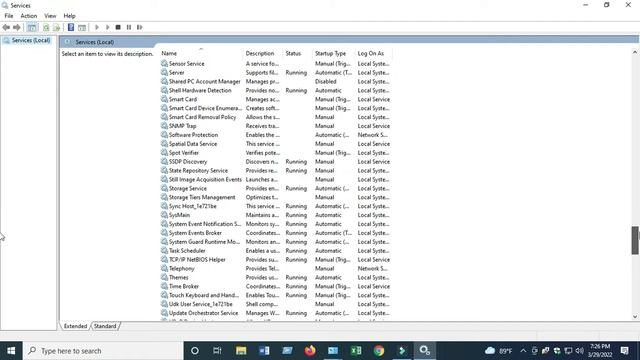
Task: Select Still Image Acquisition Events service
Action: 276,180
